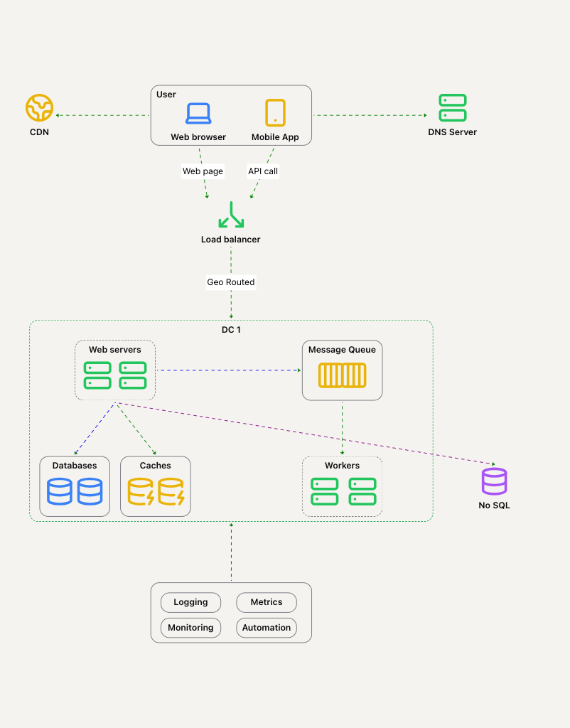Select the DC 1 container title
The height and width of the screenshot is (728, 570).
pyautogui.click(x=231, y=330)
